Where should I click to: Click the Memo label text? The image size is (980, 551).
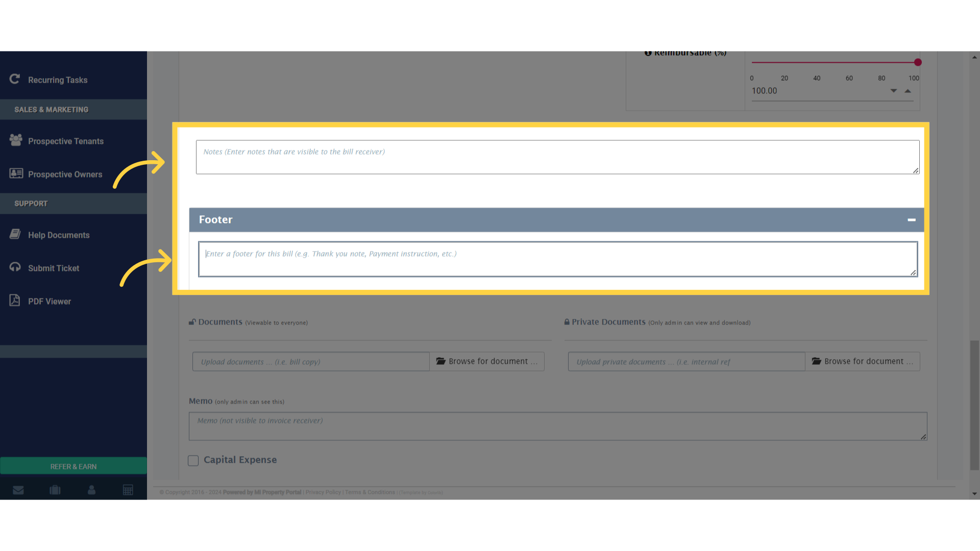pos(201,402)
